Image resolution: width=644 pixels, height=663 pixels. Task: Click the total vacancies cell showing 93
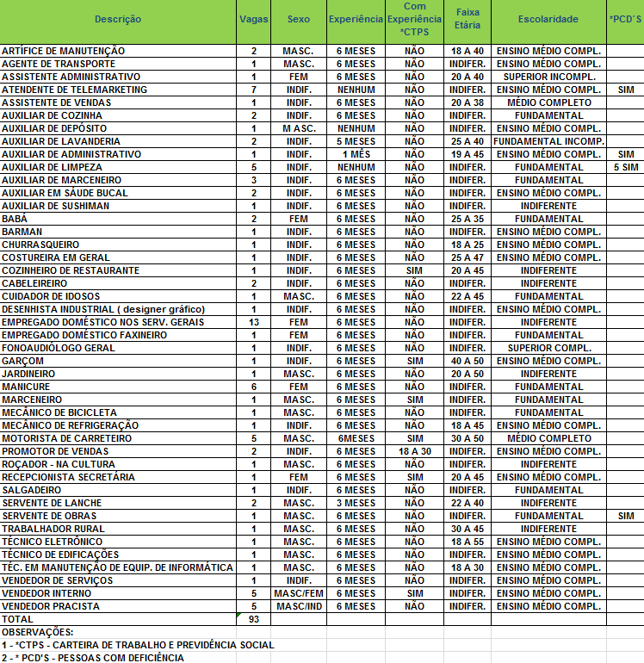tap(253, 619)
